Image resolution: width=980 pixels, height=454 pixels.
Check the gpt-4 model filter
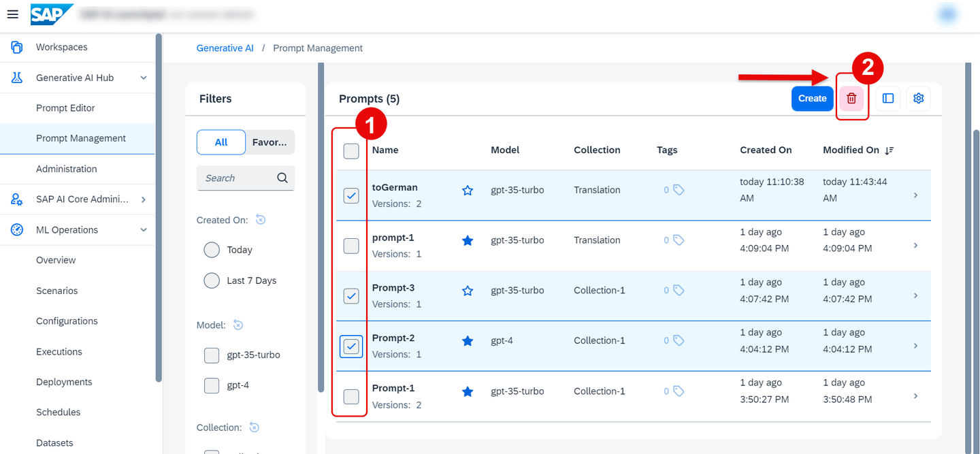click(x=212, y=385)
